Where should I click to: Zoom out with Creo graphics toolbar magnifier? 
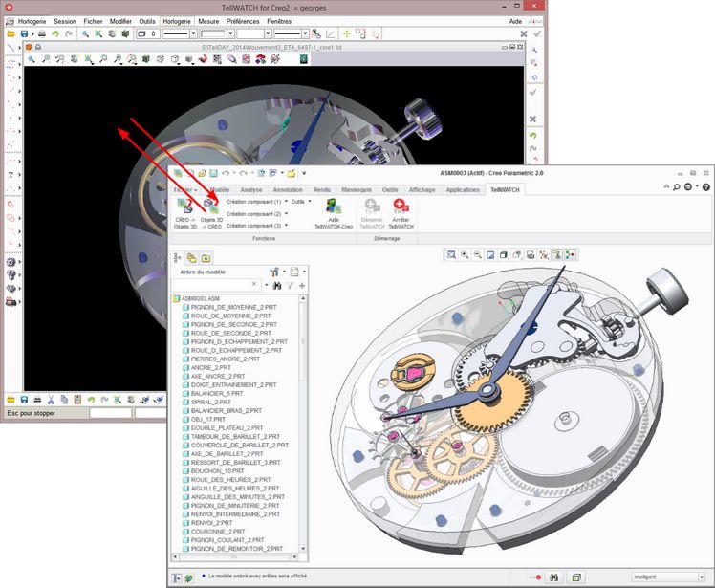pyautogui.click(x=478, y=255)
